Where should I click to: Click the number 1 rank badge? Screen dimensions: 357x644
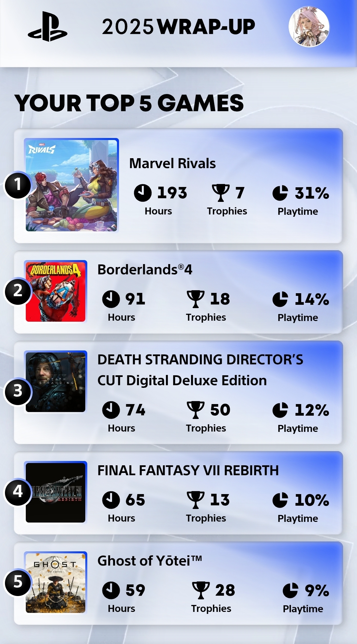(x=18, y=185)
